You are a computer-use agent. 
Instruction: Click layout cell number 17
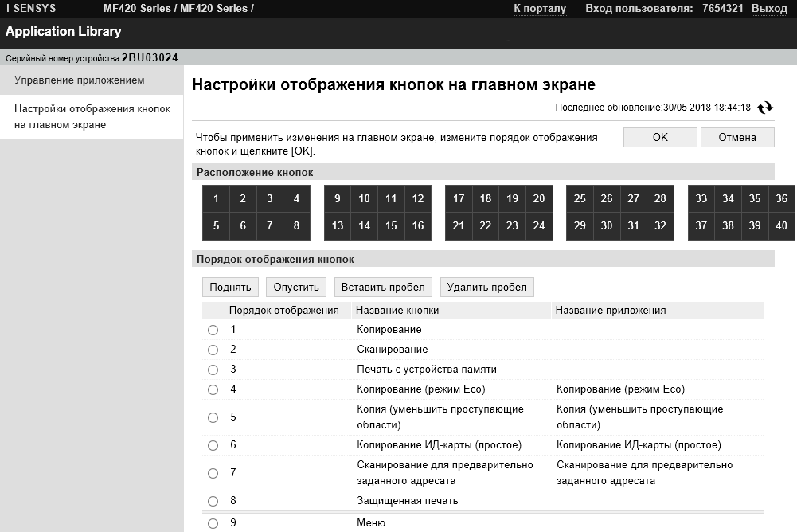[x=459, y=199]
